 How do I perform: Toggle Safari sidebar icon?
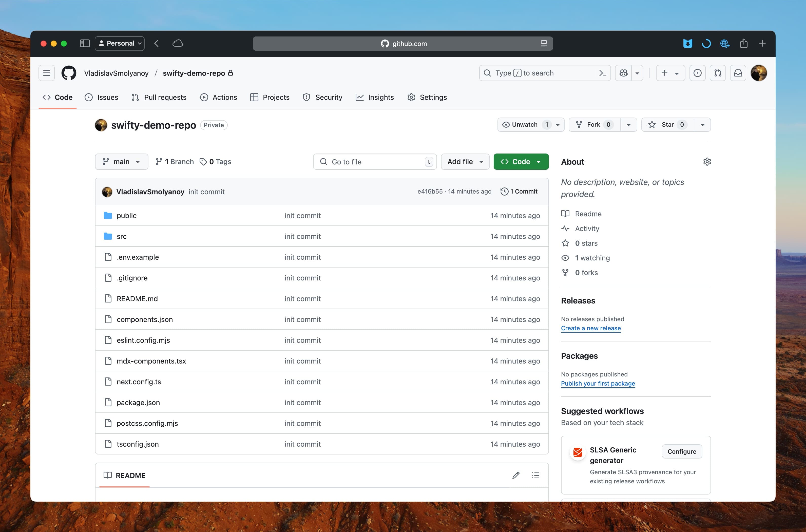pyautogui.click(x=84, y=43)
